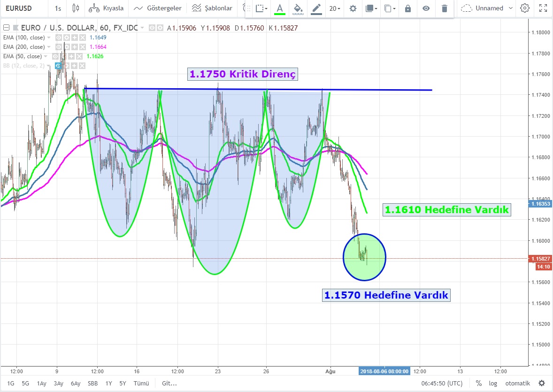Toggle logarithmic scale with log button
553x392 pixels.
click(x=493, y=383)
